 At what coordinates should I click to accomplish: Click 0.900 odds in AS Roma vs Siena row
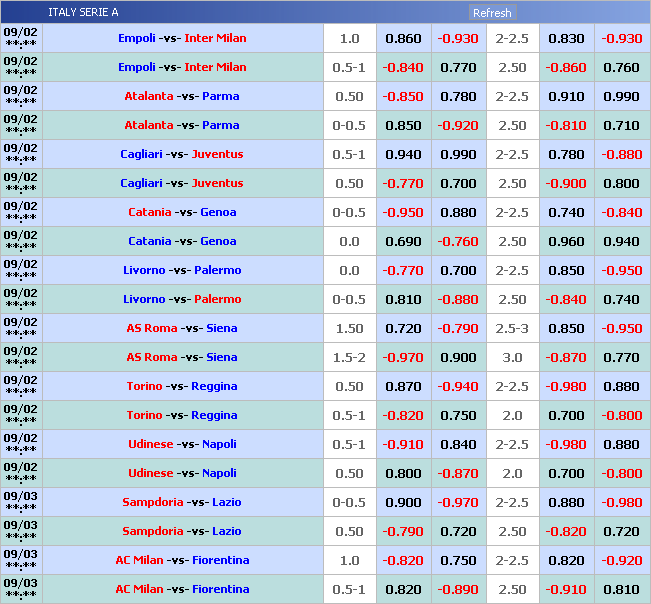coord(458,357)
